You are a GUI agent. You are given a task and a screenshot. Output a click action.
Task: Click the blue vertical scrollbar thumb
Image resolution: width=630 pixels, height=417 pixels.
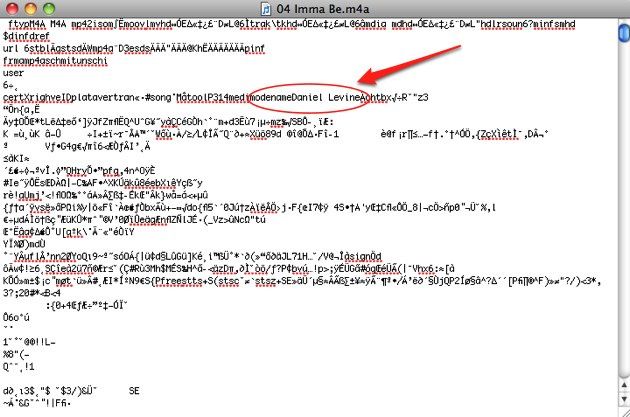pos(624,33)
